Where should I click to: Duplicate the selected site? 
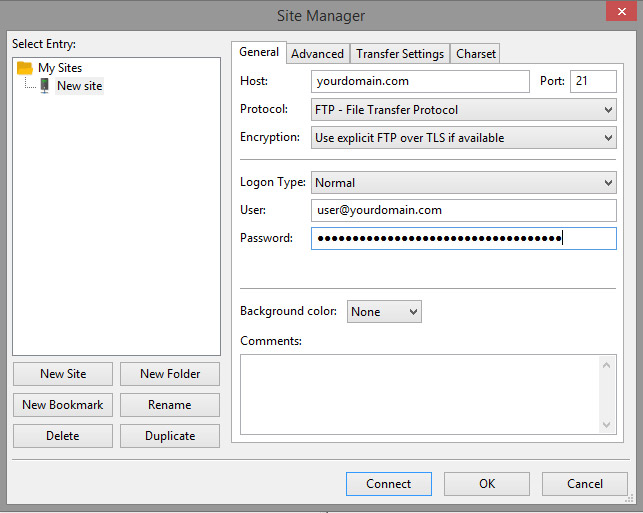tap(170, 436)
